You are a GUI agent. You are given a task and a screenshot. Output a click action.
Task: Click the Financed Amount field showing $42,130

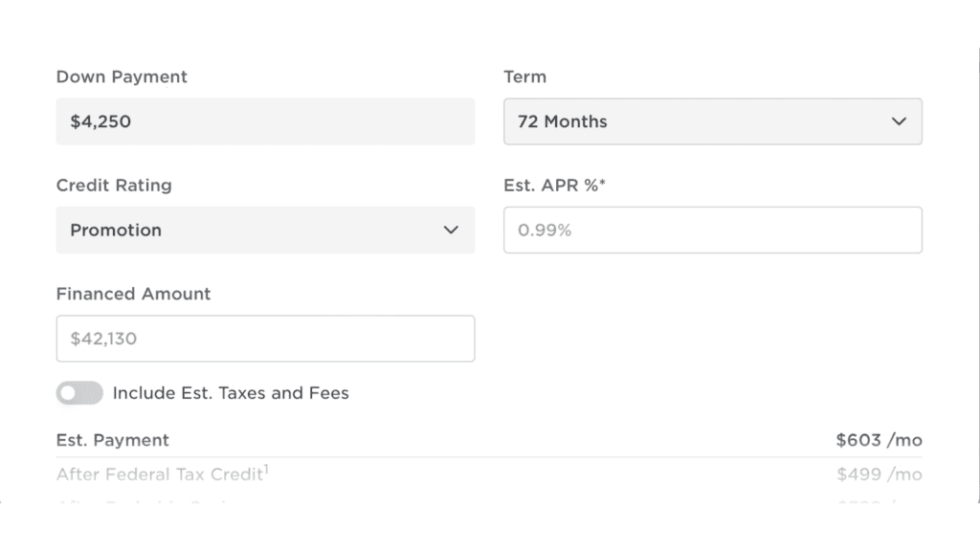(x=265, y=339)
